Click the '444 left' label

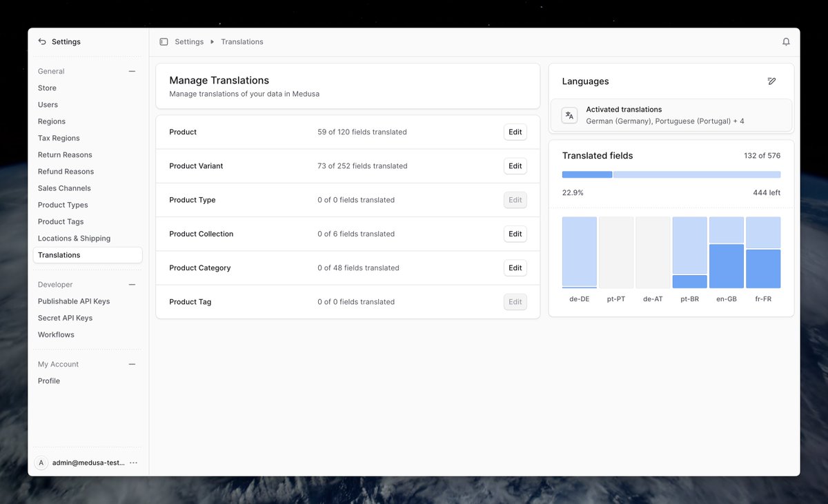[x=767, y=193]
